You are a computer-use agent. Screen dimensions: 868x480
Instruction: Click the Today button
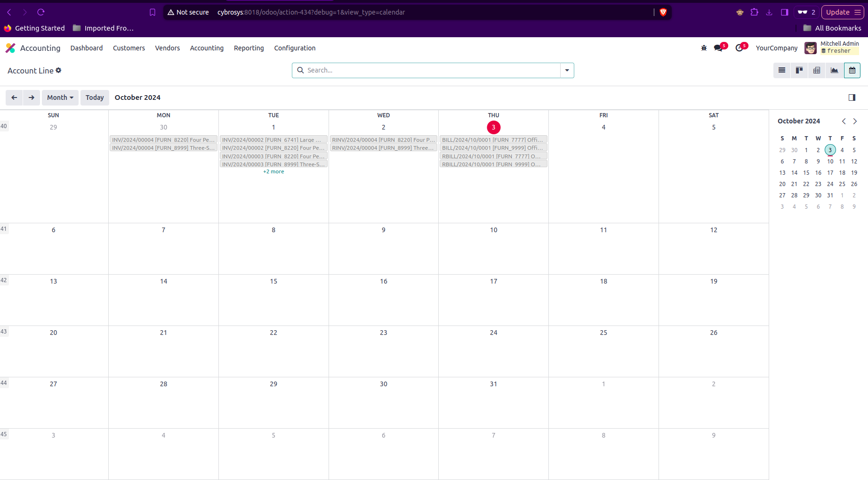point(95,98)
